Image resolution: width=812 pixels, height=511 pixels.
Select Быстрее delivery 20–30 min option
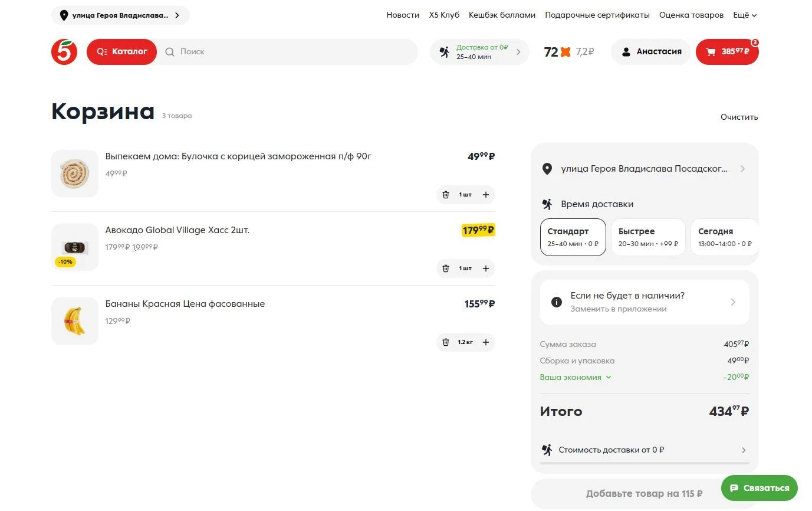(x=648, y=237)
